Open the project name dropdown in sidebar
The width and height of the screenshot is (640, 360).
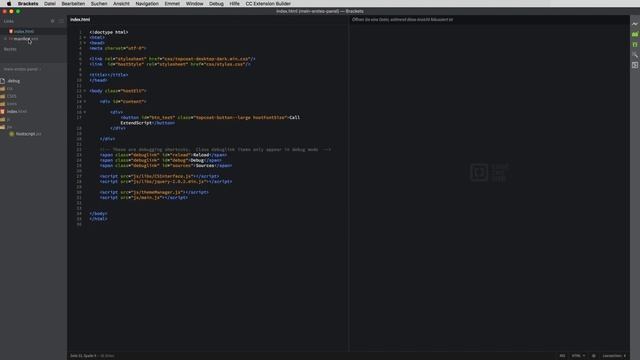click(x=22, y=69)
